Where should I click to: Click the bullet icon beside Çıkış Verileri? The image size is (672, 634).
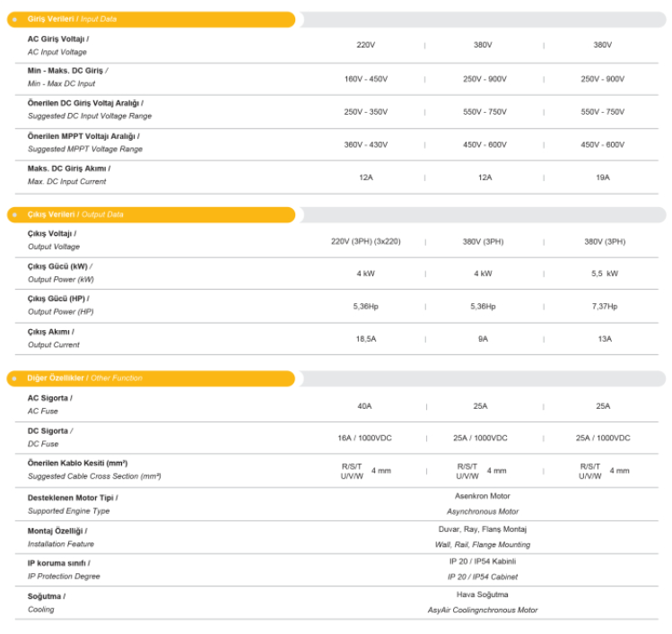pyautogui.click(x=14, y=215)
